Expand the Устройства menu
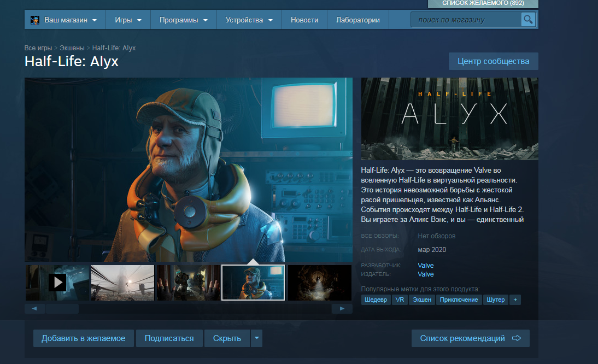Screen dimensions: 598x364 pos(249,20)
